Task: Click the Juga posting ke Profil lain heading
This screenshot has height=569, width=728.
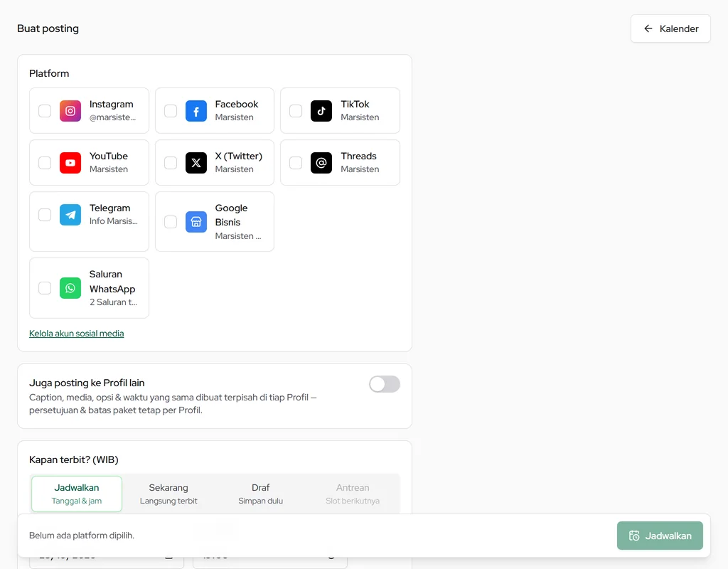Action: tap(87, 383)
